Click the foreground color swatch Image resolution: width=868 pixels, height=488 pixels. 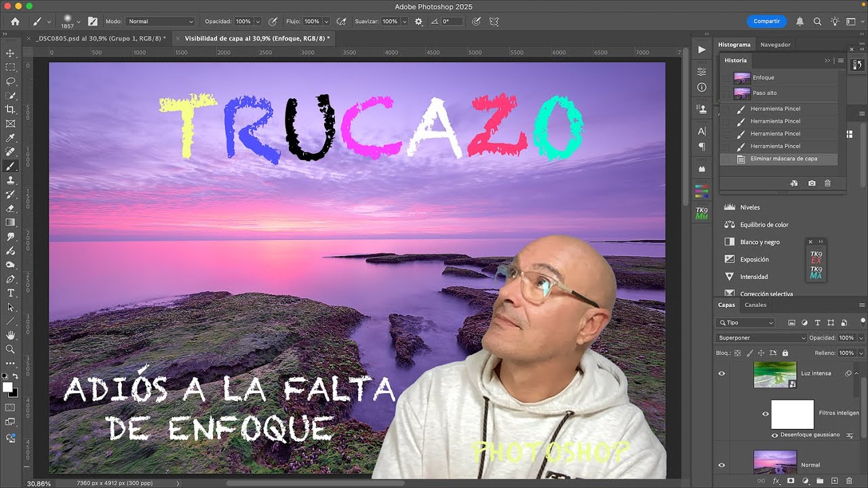[x=7, y=387]
